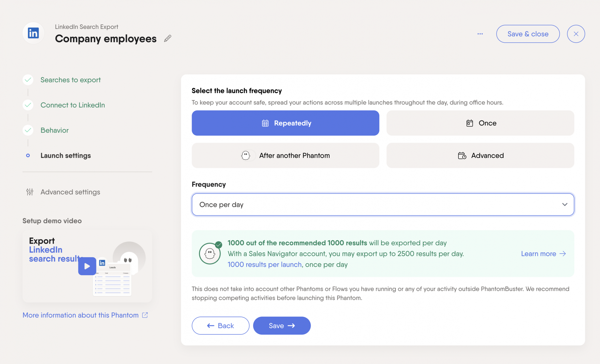Click Save & close button
Viewport: 600px width, 364px height.
coord(528,34)
